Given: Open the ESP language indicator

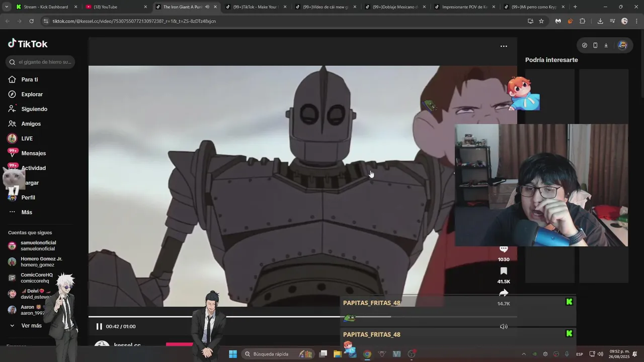Looking at the screenshot, I should (x=580, y=354).
